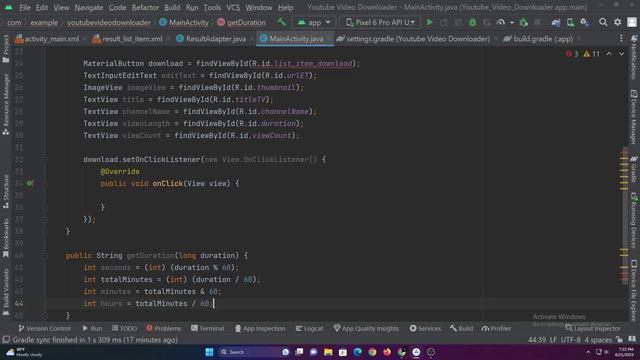Screen dimensions: 640x360
Task: Open Running Devices right sidebar panel
Action: pos(634,221)
